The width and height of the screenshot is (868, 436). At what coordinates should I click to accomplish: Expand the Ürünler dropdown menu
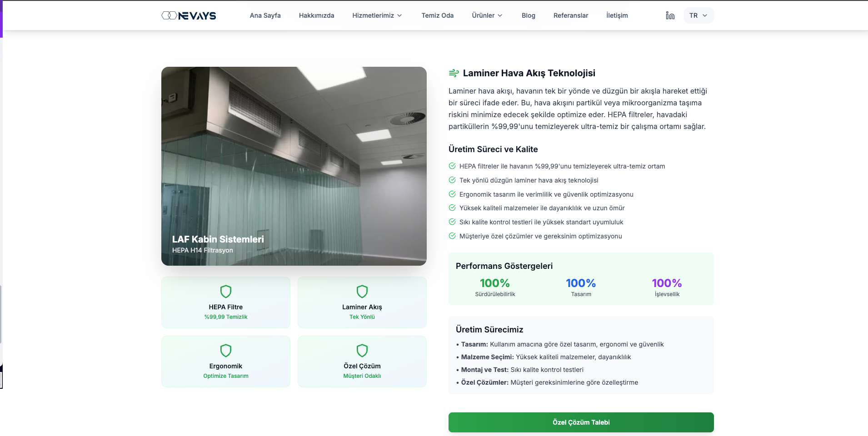pyautogui.click(x=487, y=15)
